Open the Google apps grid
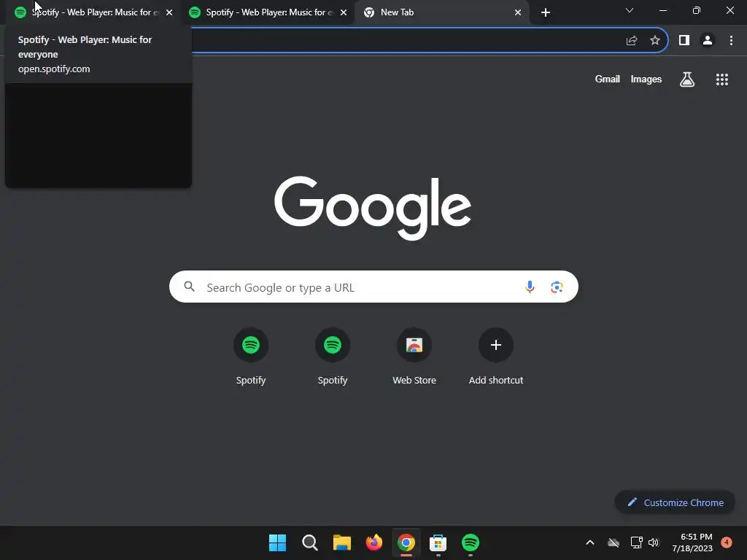 722,79
